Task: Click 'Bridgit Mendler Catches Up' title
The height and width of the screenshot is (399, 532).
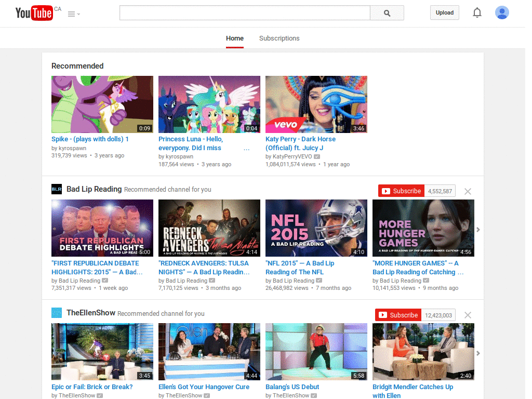Action: [413, 391]
